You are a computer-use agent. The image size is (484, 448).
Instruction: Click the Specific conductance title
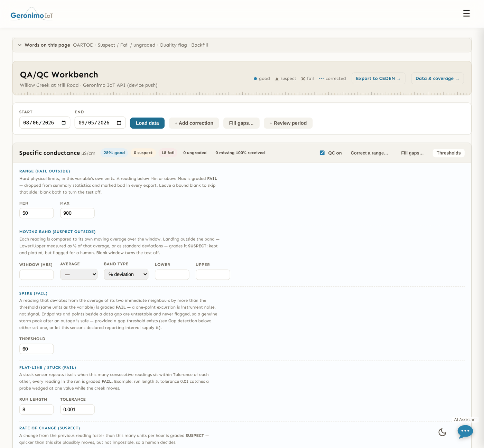click(49, 153)
